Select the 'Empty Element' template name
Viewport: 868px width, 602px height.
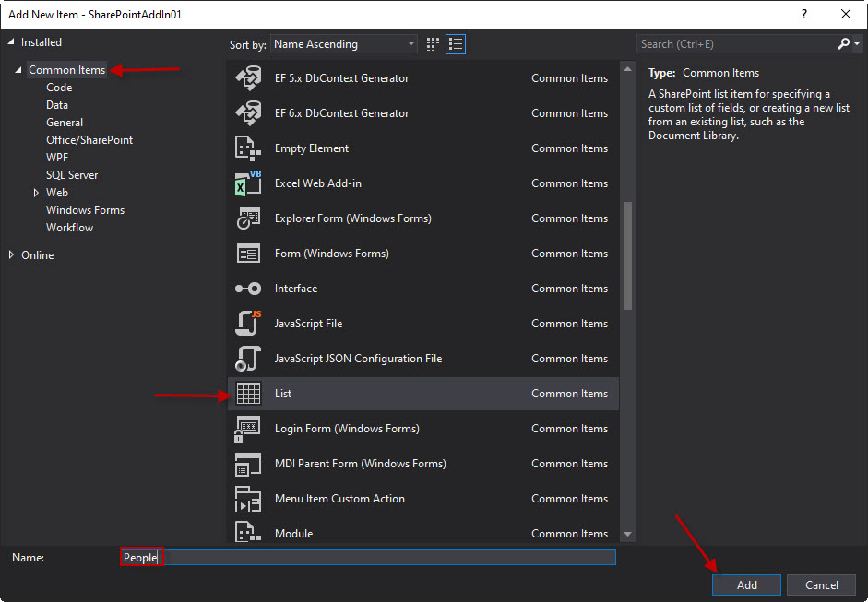point(312,148)
